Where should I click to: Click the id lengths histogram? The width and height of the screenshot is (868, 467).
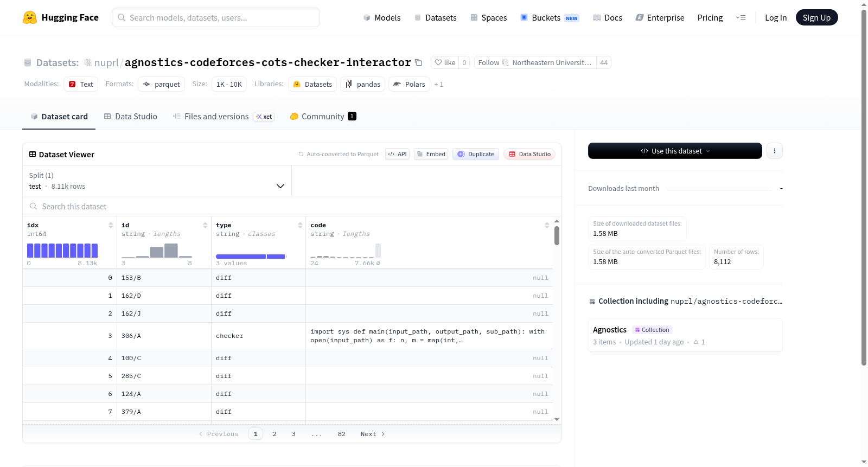pos(157,251)
